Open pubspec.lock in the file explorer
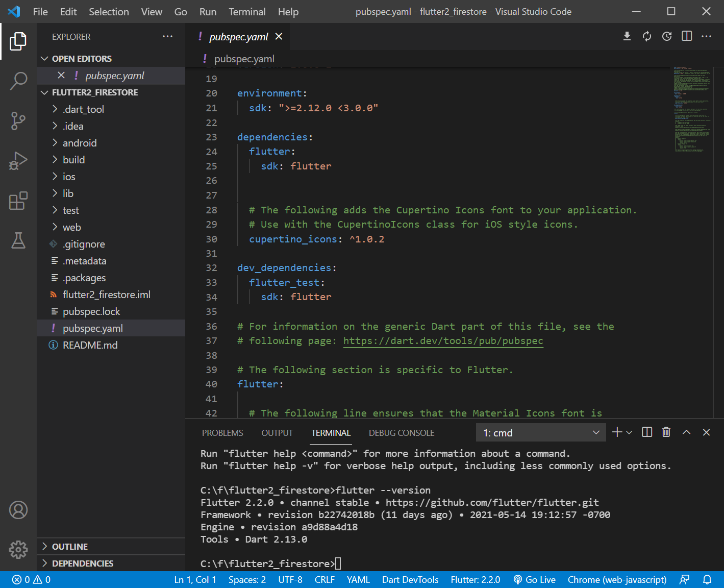This screenshot has width=724, height=588. click(91, 311)
